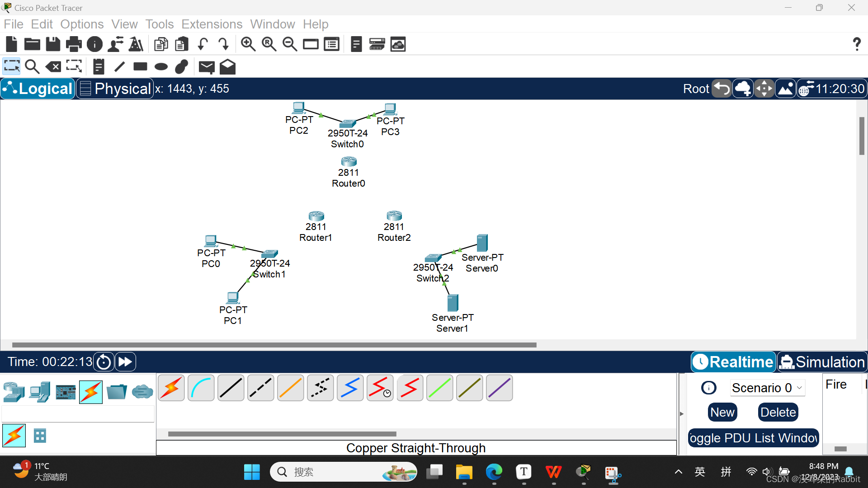Expand the Extensions menu

212,24
